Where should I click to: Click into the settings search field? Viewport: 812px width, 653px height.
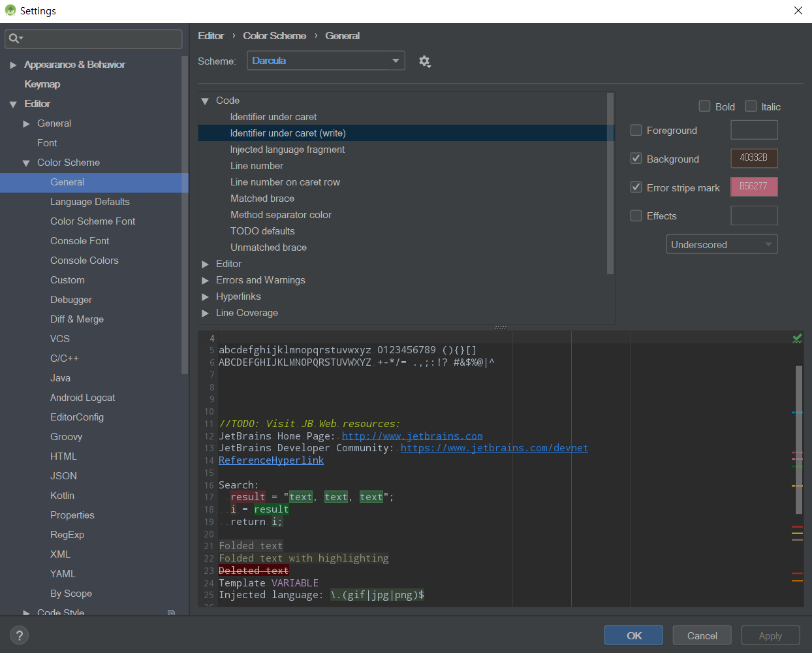tap(93, 39)
